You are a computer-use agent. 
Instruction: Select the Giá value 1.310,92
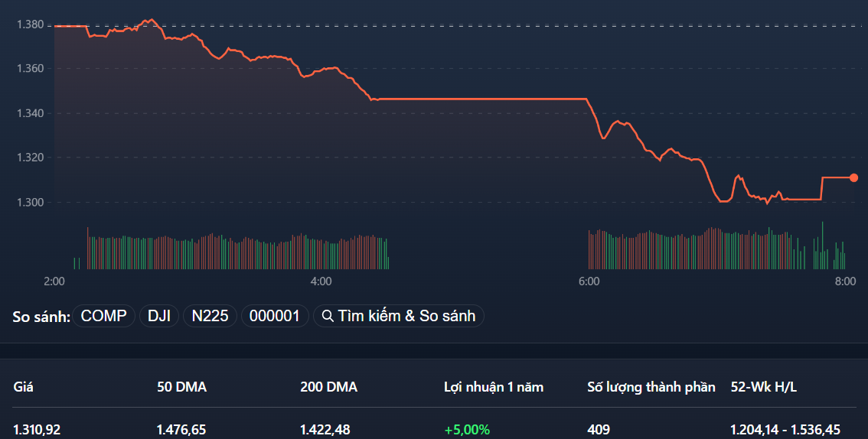click(x=37, y=430)
